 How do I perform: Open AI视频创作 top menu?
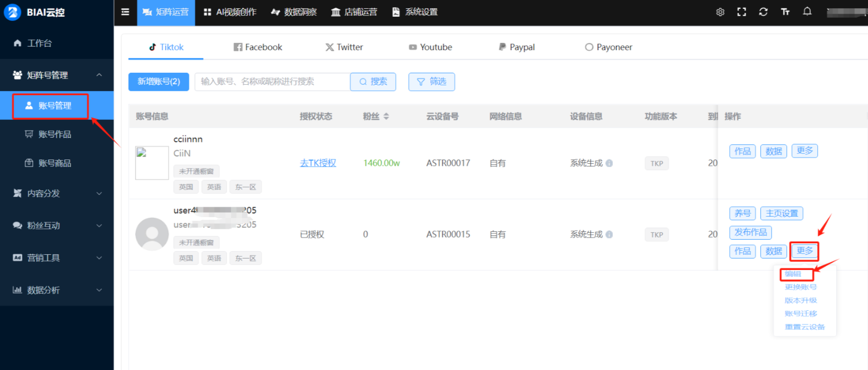[x=230, y=12]
